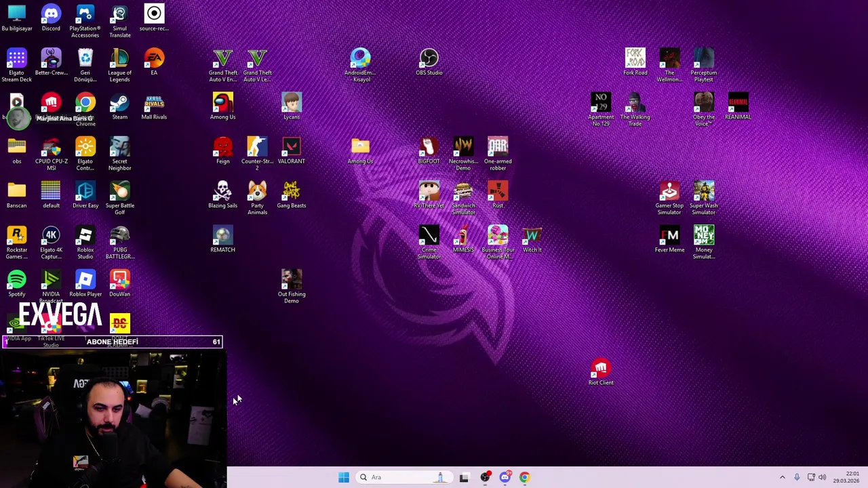
Task: Open the Windows Start button
Action: pos(344,477)
